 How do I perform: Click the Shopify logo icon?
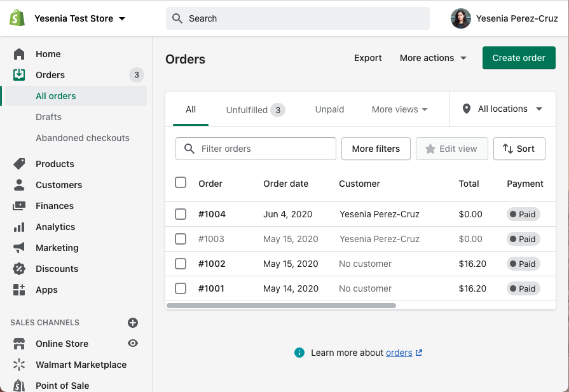coord(17,18)
